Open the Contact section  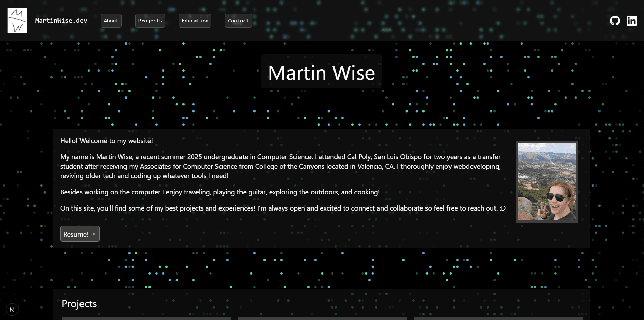(238, 21)
